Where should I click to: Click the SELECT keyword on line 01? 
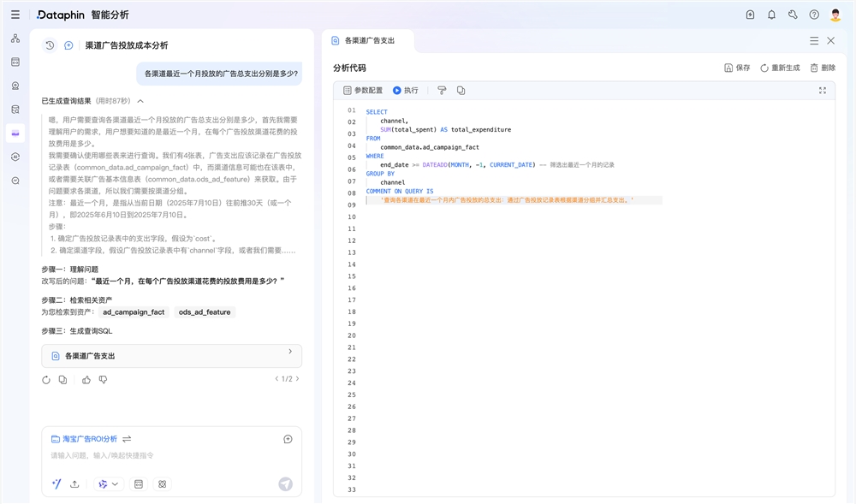pos(377,112)
